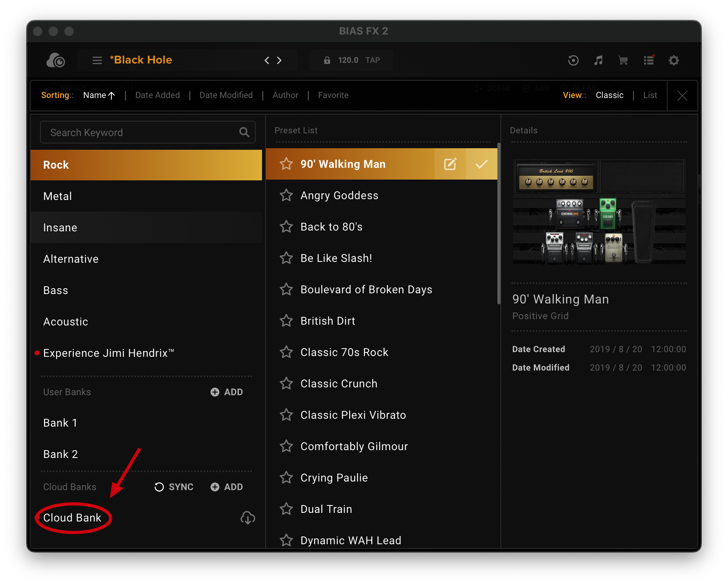Load the Angry Goddess preset
This screenshot has height=585, width=728.
click(x=381, y=195)
